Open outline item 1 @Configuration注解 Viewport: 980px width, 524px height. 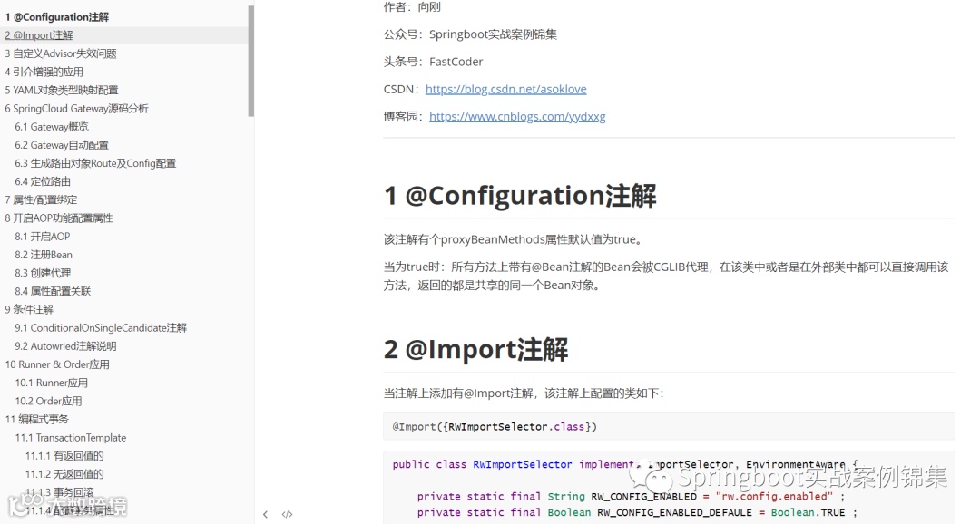[x=57, y=17]
